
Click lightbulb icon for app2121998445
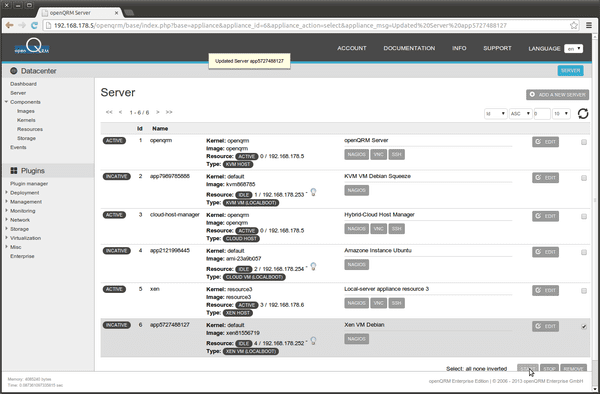click(313, 266)
